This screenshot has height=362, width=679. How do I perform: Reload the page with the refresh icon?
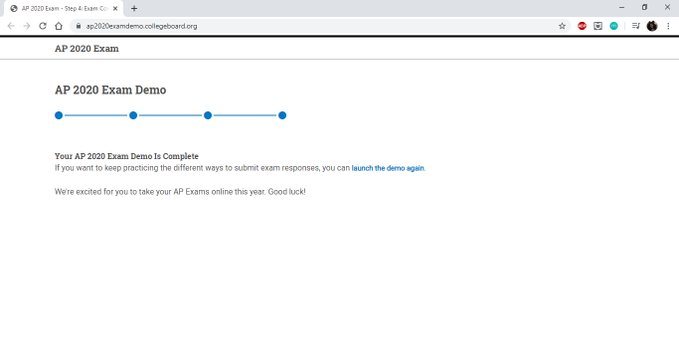click(42, 26)
